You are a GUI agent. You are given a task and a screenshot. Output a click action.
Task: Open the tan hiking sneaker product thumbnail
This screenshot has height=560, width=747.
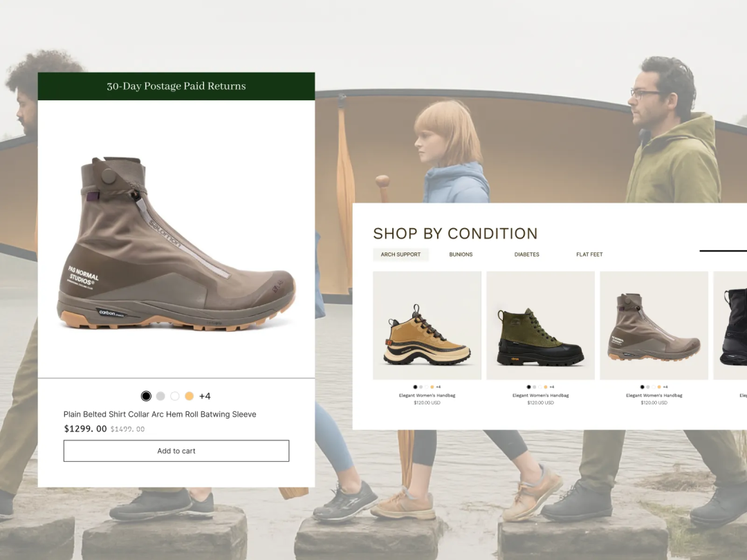[427, 326]
